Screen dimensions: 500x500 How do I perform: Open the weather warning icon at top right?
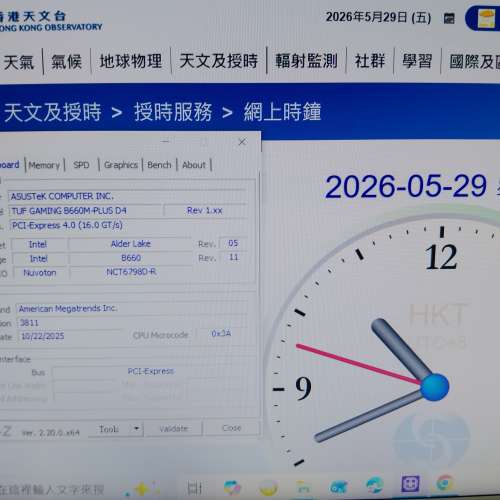click(x=486, y=18)
